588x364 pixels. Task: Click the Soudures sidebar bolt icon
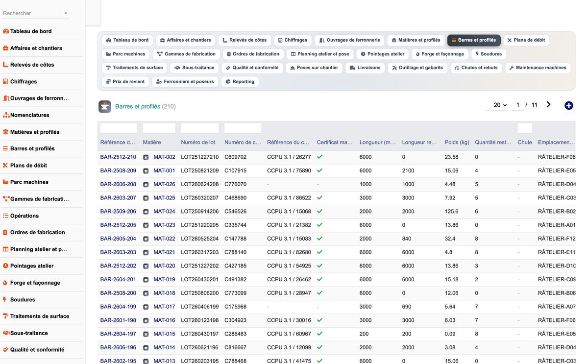[6, 299]
